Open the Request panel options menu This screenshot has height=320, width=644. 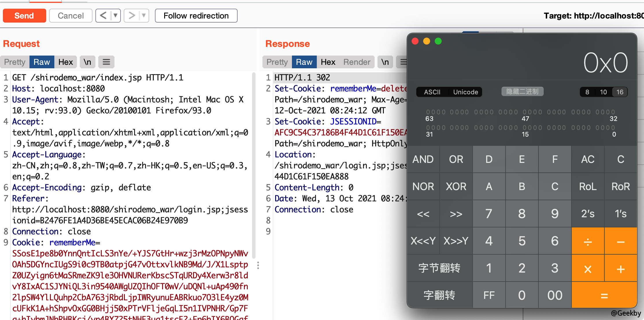pos(106,62)
